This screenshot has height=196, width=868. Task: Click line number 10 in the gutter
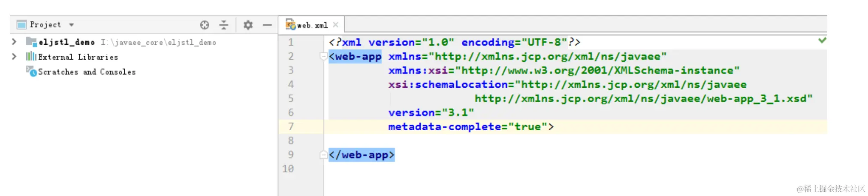point(288,168)
